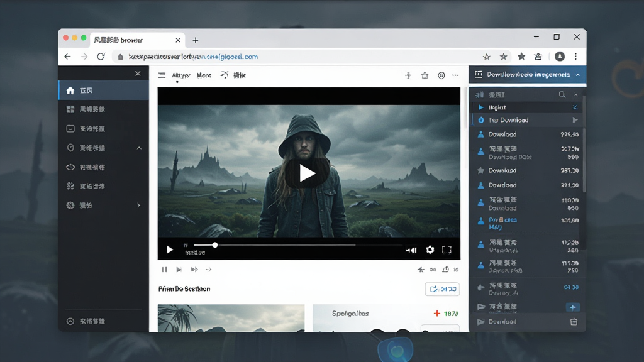The width and height of the screenshot is (644, 362).
Task: Fast-forward using the double-arrow icon under the video
Action: coord(194,270)
